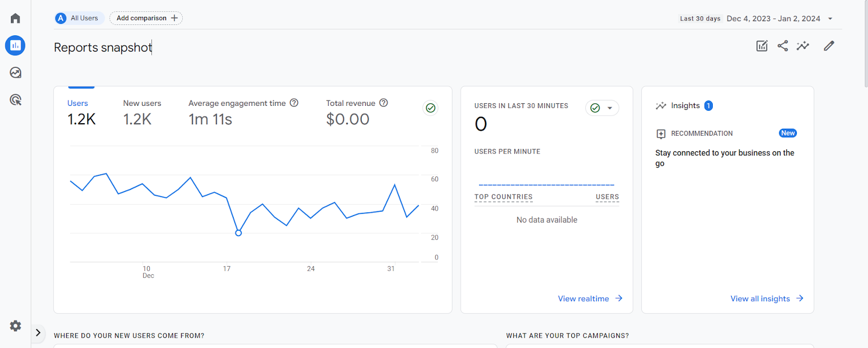Click Users in last 30 minutes heading
Image resolution: width=868 pixels, height=348 pixels.
click(x=521, y=106)
